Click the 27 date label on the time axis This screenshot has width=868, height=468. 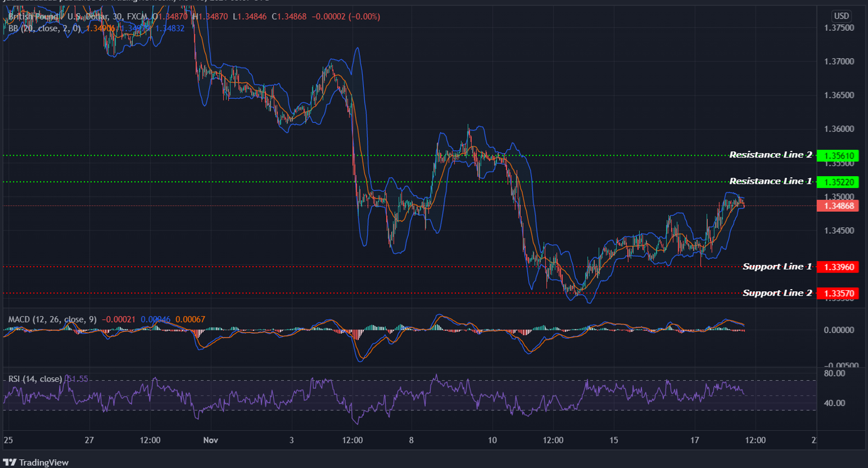pyautogui.click(x=89, y=440)
